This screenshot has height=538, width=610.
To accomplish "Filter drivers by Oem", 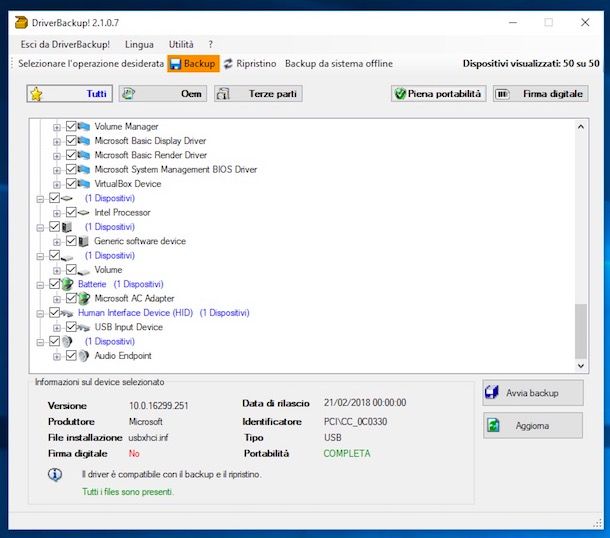I will 163,94.
